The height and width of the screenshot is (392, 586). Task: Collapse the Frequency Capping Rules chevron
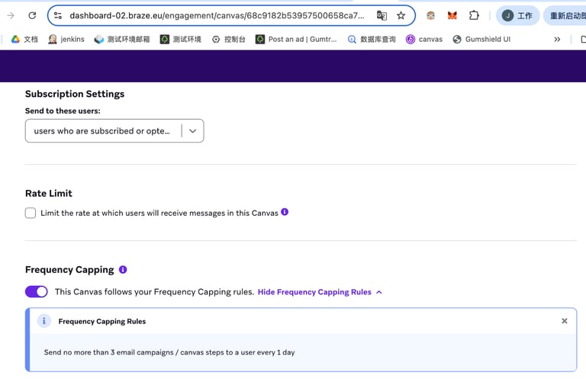(379, 292)
